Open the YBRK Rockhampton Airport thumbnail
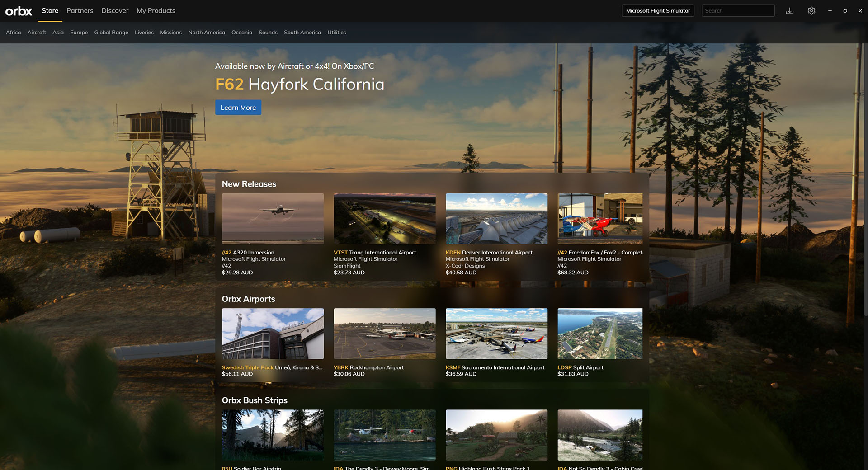This screenshot has width=868, height=470. [x=385, y=334]
